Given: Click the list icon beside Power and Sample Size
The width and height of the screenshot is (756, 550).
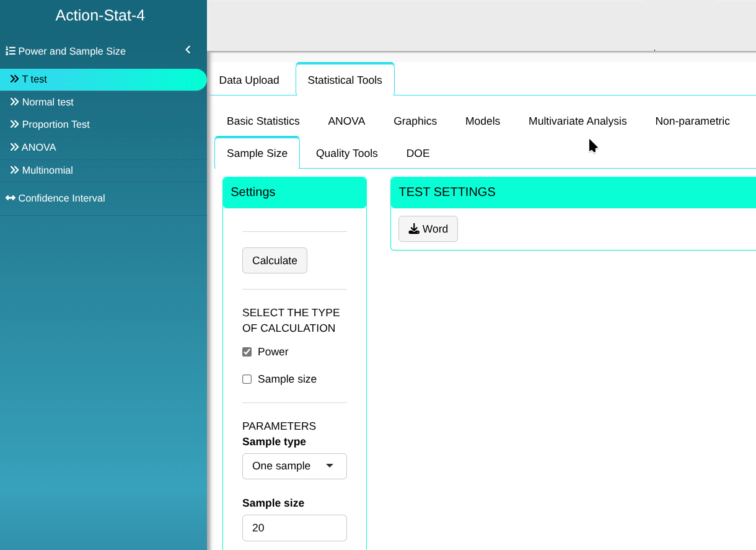Looking at the screenshot, I should [10, 51].
